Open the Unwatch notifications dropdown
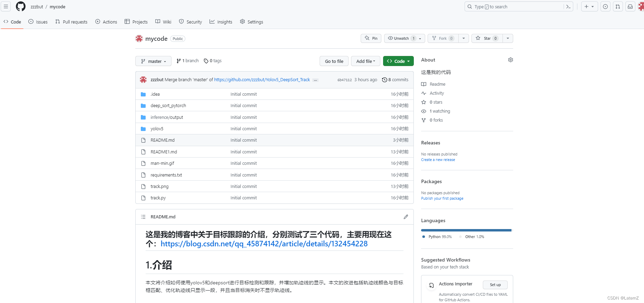 [x=405, y=38]
